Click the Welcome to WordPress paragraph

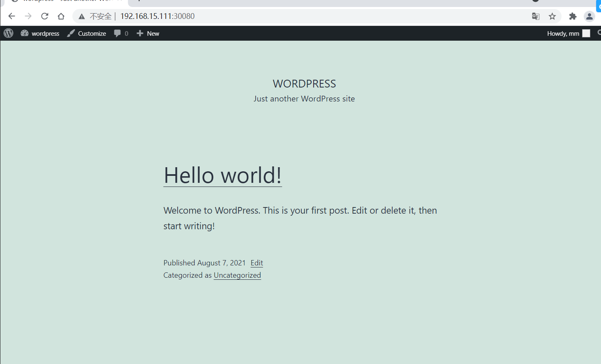pyautogui.click(x=300, y=218)
